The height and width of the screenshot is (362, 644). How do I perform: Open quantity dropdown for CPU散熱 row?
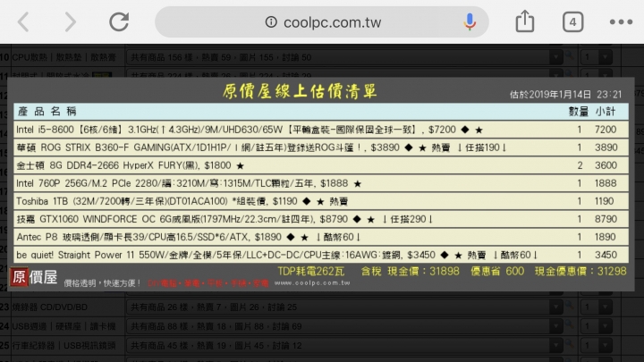pos(596,57)
